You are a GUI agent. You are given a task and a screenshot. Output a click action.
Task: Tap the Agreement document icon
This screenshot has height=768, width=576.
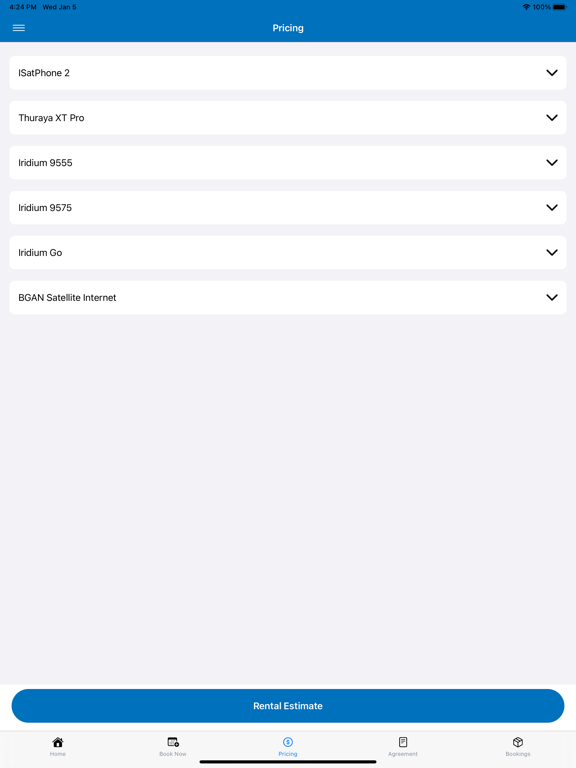(403, 742)
